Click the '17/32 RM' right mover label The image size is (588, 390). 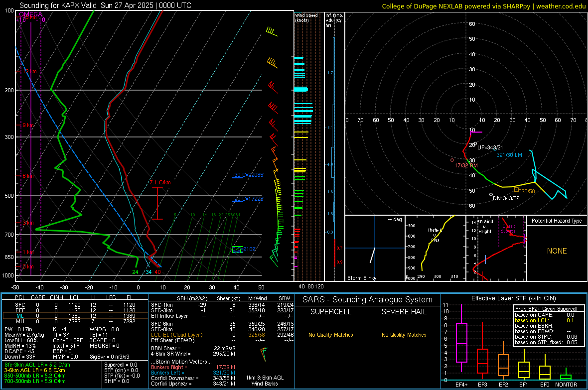tap(466, 165)
